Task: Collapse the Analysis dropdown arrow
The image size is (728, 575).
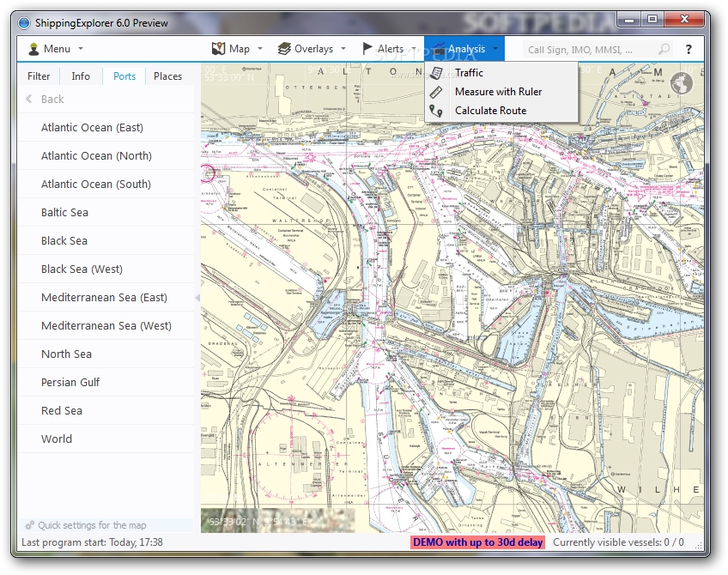Action: pos(495,48)
